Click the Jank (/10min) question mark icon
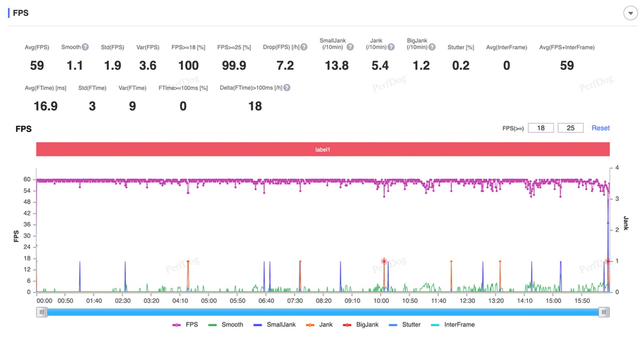Image resolution: width=644 pixels, height=337 pixels. 391,47
